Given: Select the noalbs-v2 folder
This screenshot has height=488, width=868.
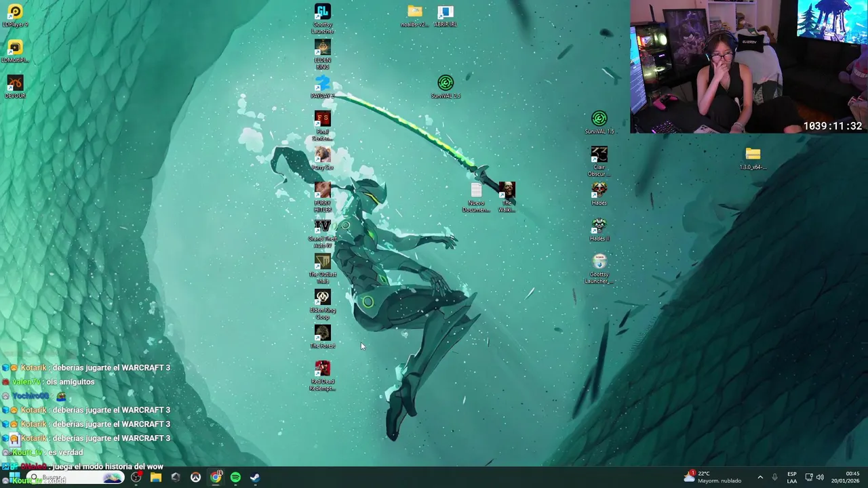Looking at the screenshot, I should click(414, 16).
